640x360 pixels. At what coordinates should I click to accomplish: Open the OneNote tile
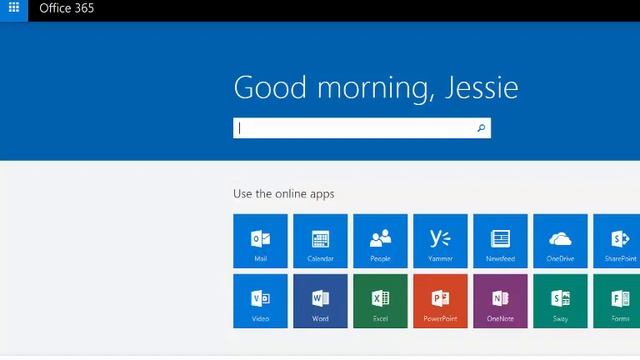500,301
